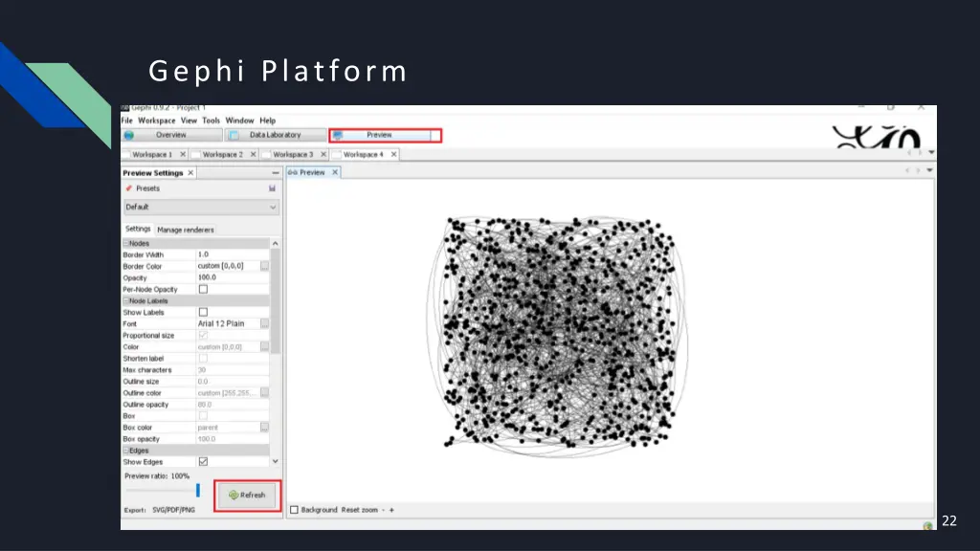
Task: Toggle the Box checkbox
Action: pyautogui.click(x=203, y=416)
